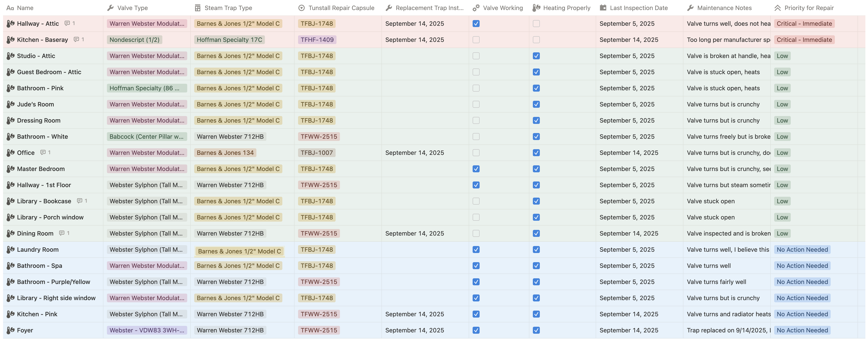Click the Critical - Immediate tag on Hallway - Attic
Image resolution: width=868 pixels, height=342 pixels.
tap(804, 24)
